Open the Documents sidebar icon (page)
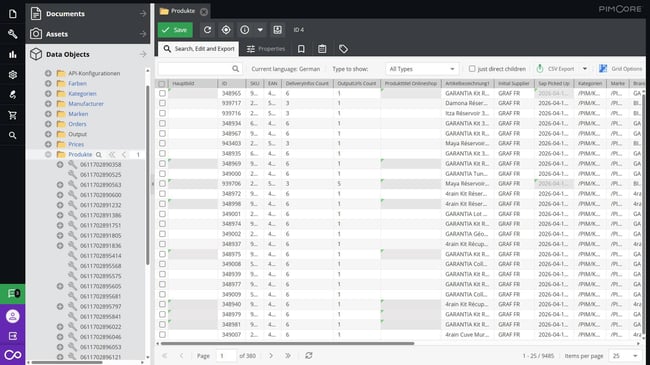The width and height of the screenshot is (650, 365). tap(12, 14)
